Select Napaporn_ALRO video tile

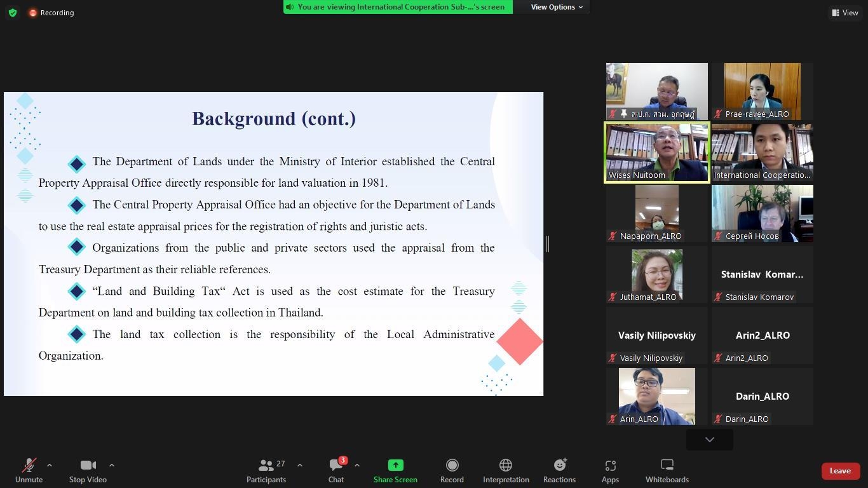[657, 213]
